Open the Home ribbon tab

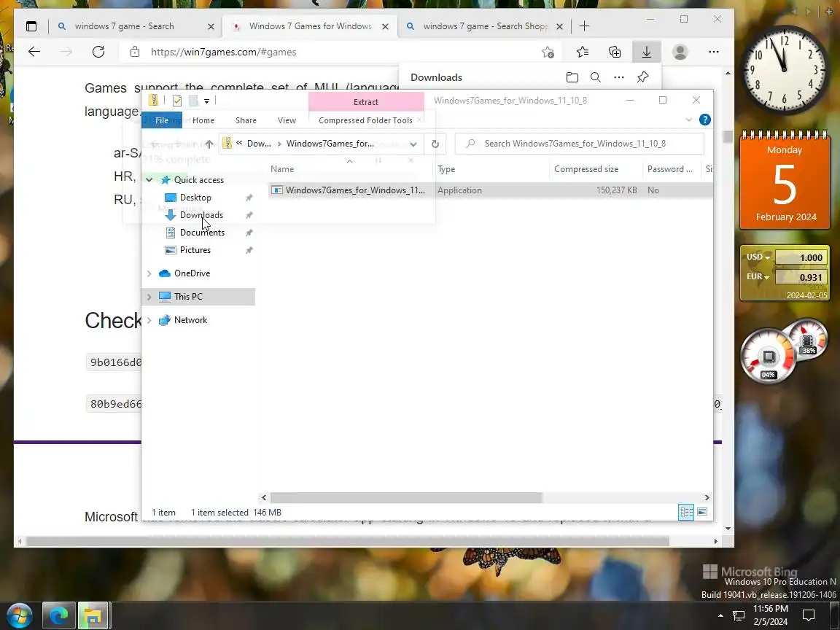pos(203,120)
